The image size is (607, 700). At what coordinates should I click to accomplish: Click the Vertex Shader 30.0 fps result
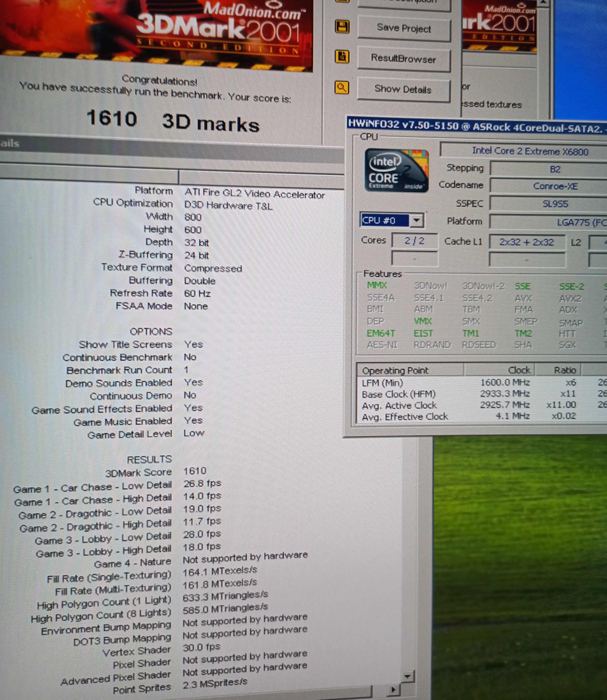coord(202,647)
